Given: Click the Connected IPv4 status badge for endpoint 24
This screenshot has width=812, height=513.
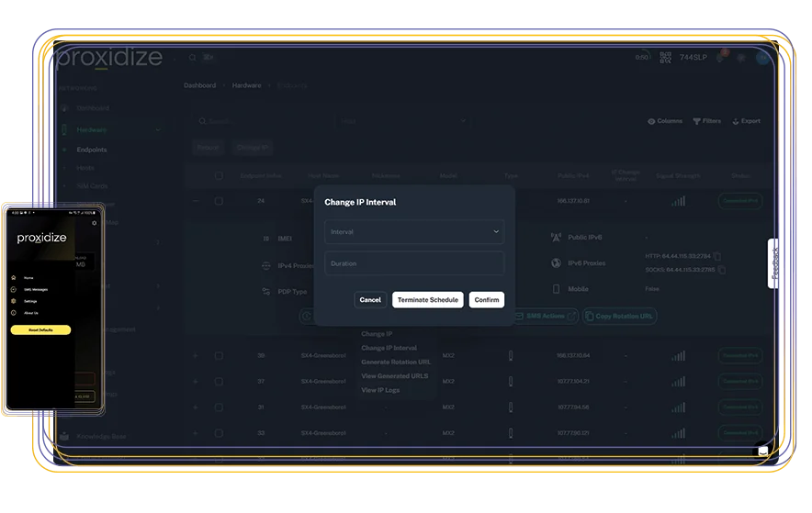Looking at the screenshot, I should coord(740,201).
